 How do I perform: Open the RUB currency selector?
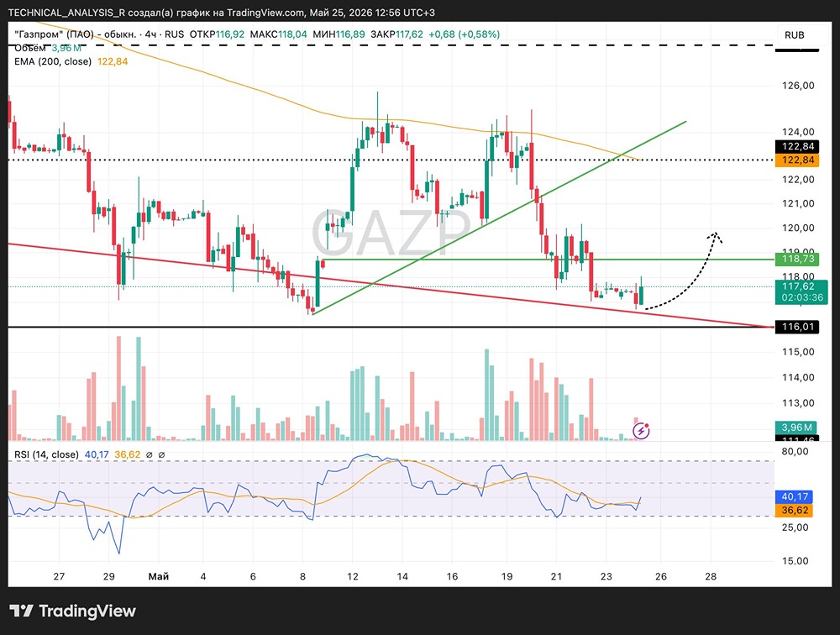click(x=795, y=34)
